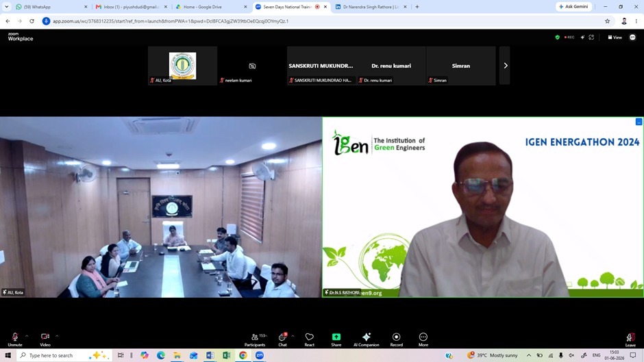The height and width of the screenshot is (362, 644).
Task: Open Task View on taskbar
Action: coord(121,355)
